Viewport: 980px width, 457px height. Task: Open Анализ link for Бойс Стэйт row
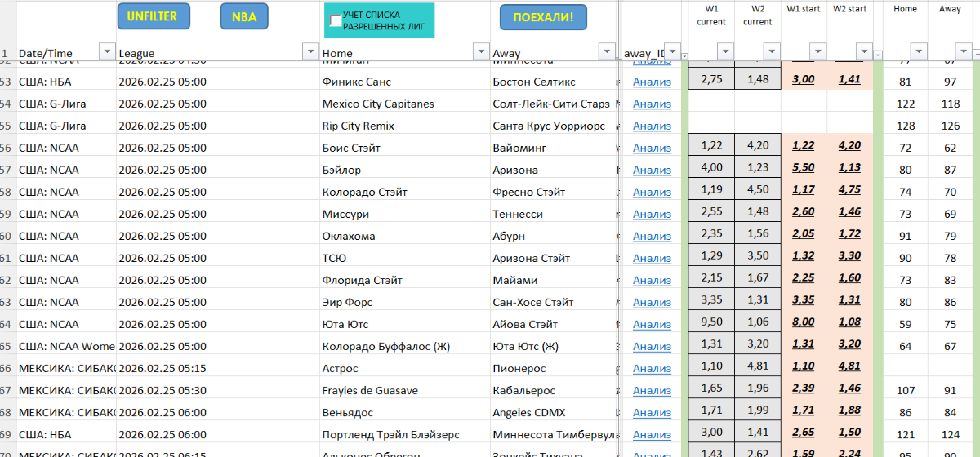[652, 148]
